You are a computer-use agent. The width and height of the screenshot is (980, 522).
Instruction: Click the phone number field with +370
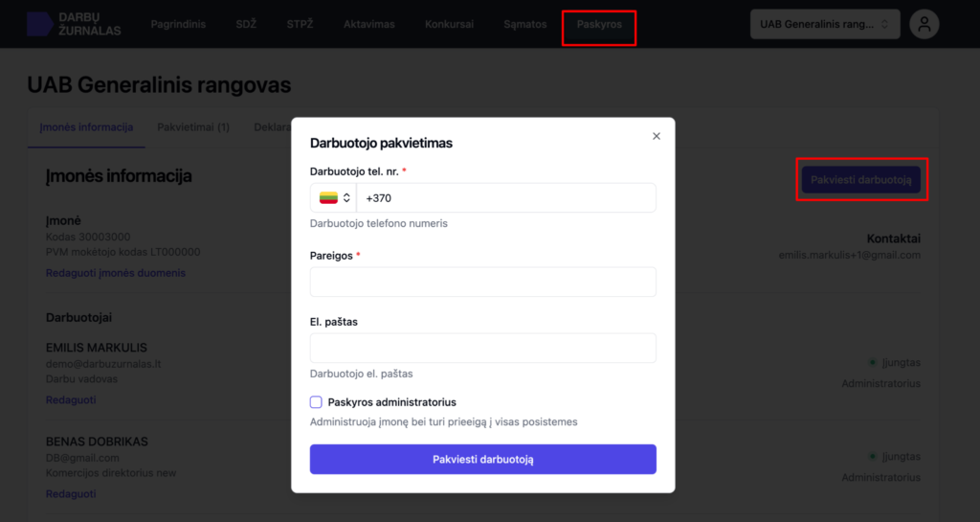pyautogui.click(x=505, y=198)
